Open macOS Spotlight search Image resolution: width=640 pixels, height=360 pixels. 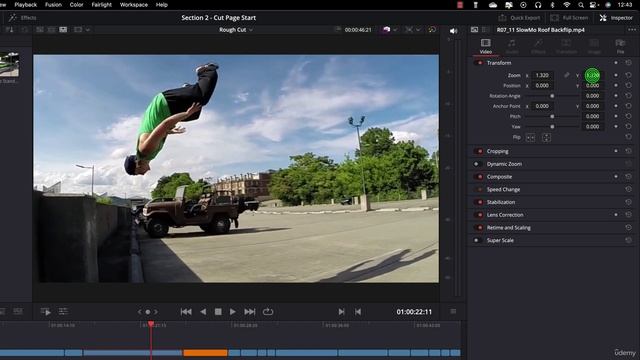(581, 5)
